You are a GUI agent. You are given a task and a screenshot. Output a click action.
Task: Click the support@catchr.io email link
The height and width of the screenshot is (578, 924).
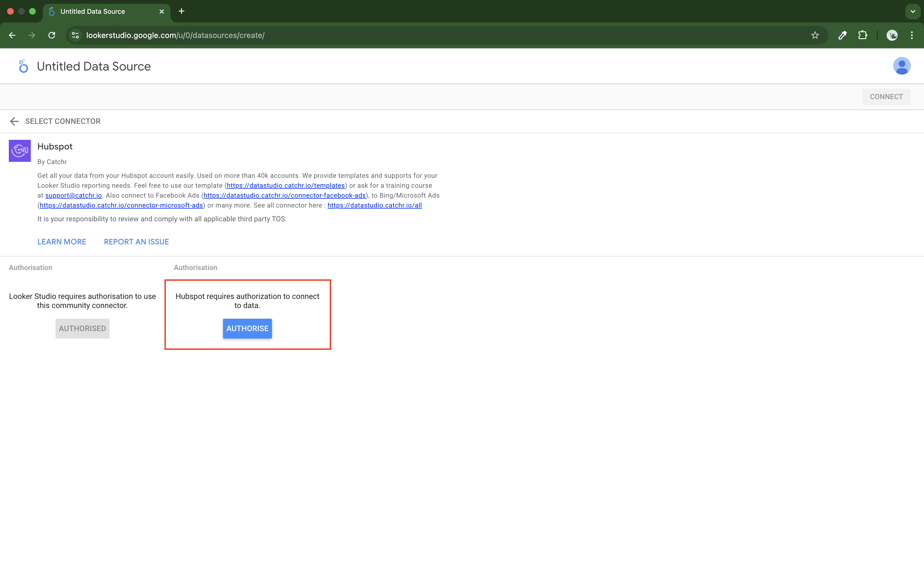[74, 195]
